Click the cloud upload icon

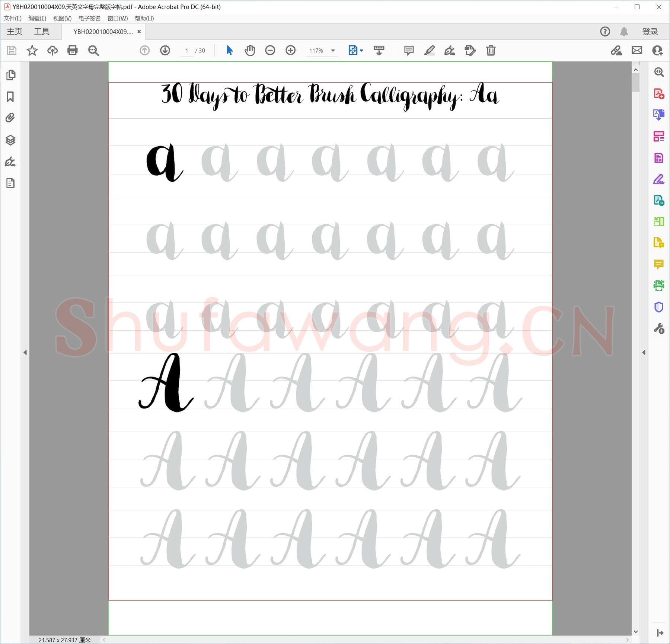tap(52, 50)
